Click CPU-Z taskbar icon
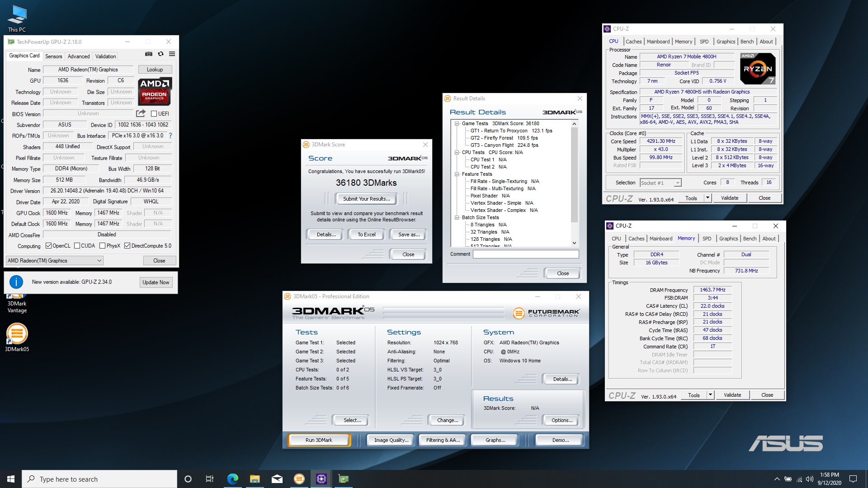The width and height of the screenshot is (868, 488). [x=321, y=479]
